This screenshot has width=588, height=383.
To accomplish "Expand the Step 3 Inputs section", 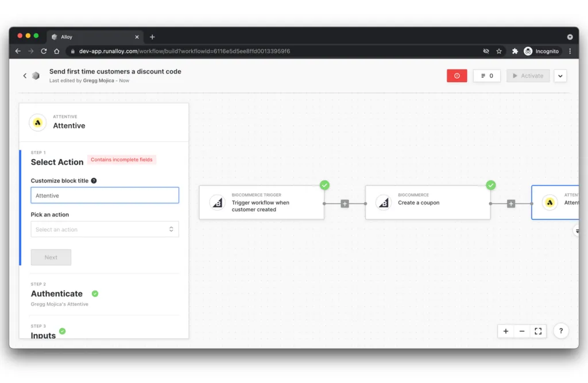I will (x=43, y=335).
